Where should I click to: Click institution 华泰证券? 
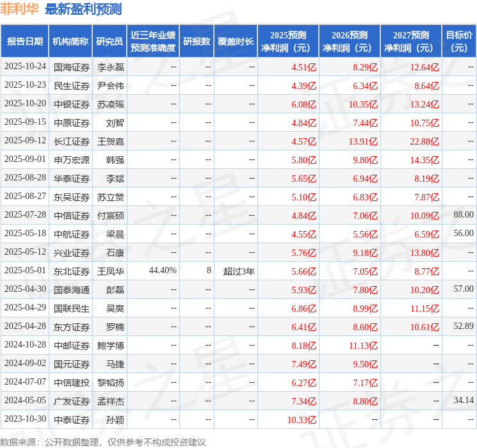pyautogui.click(x=72, y=178)
